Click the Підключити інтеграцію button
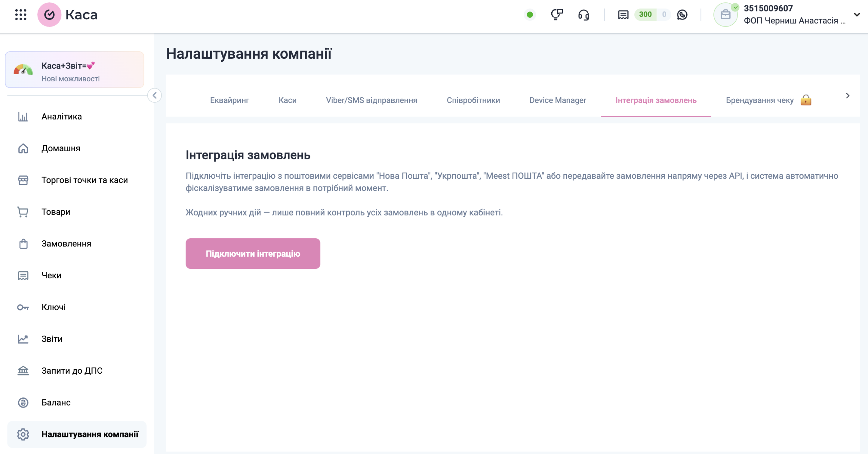868x454 pixels. 253,254
